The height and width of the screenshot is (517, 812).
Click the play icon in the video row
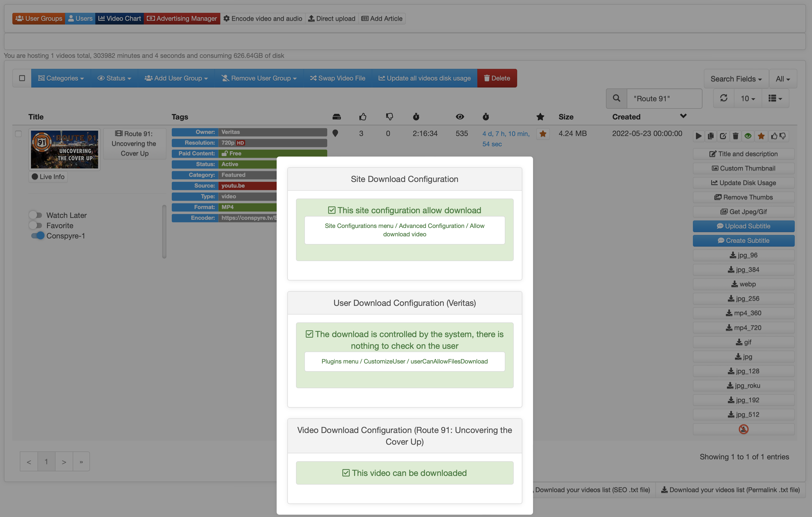pos(698,136)
